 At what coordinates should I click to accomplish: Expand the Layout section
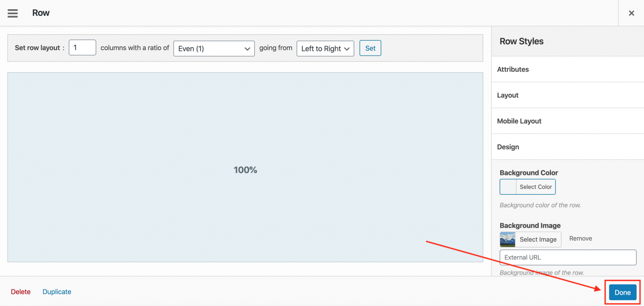point(568,95)
